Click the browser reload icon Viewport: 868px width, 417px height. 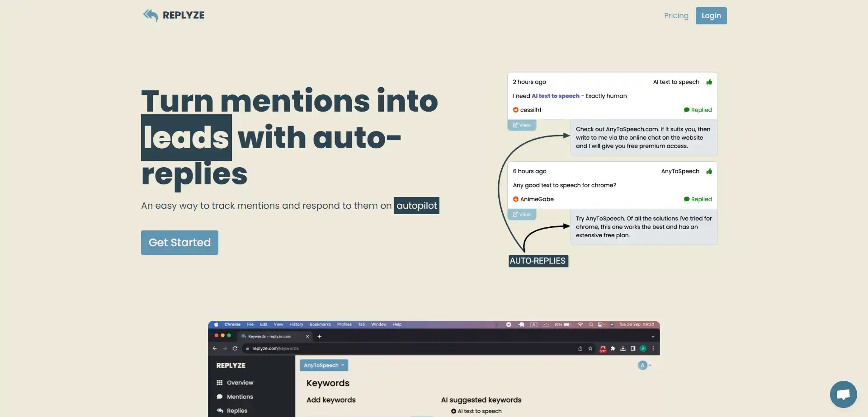tap(235, 348)
